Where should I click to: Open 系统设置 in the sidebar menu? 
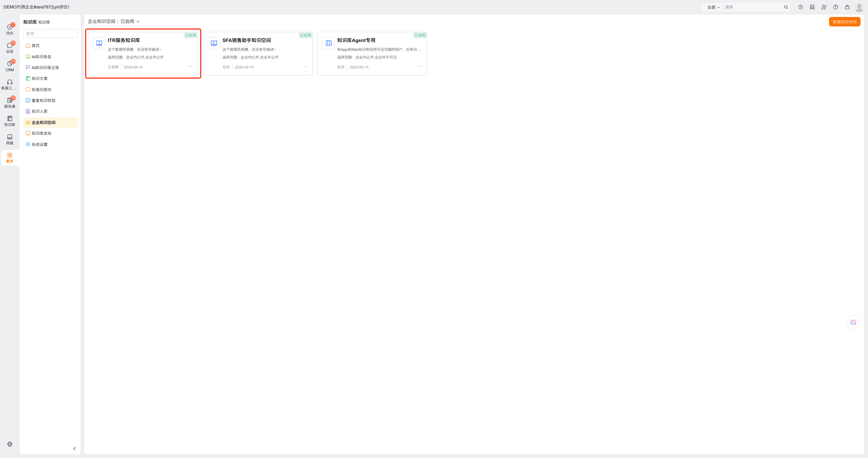pyautogui.click(x=39, y=145)
